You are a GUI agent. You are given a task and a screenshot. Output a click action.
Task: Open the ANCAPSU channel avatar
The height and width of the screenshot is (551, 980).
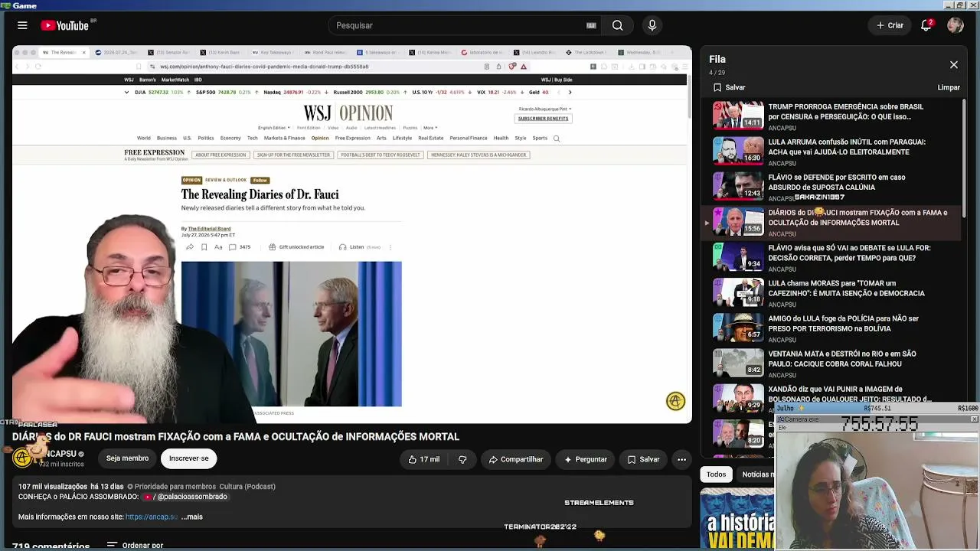[22, 458]
